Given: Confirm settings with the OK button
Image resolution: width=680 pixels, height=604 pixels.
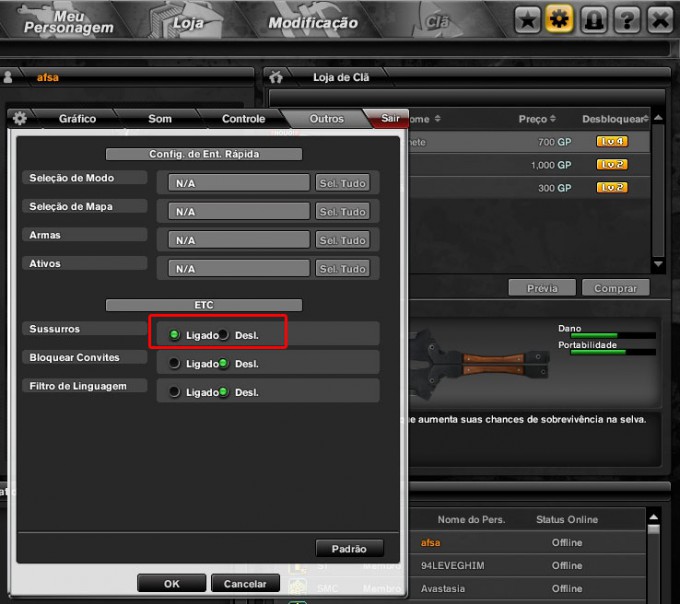Looking at the screenshot, I should pos(171,583).
